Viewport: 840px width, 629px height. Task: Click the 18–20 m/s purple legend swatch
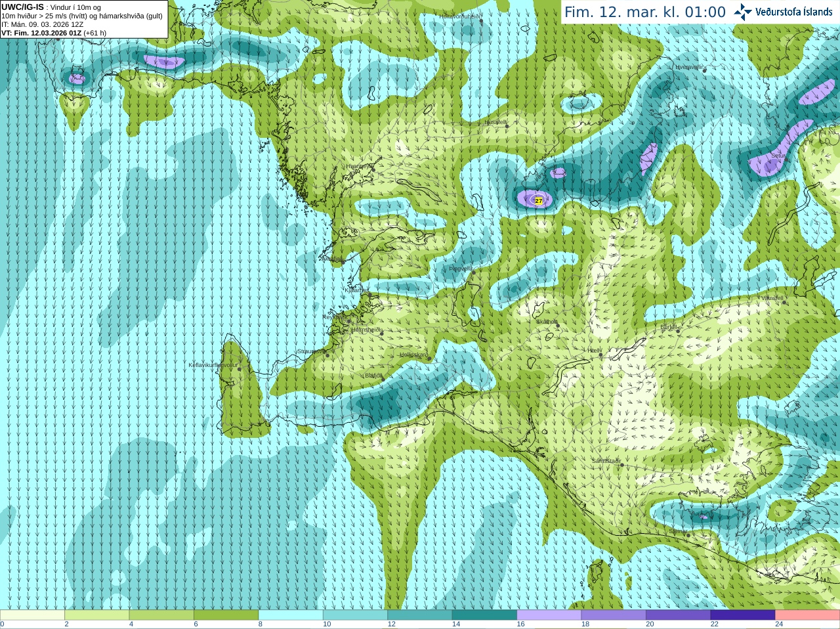pos(614,615)
